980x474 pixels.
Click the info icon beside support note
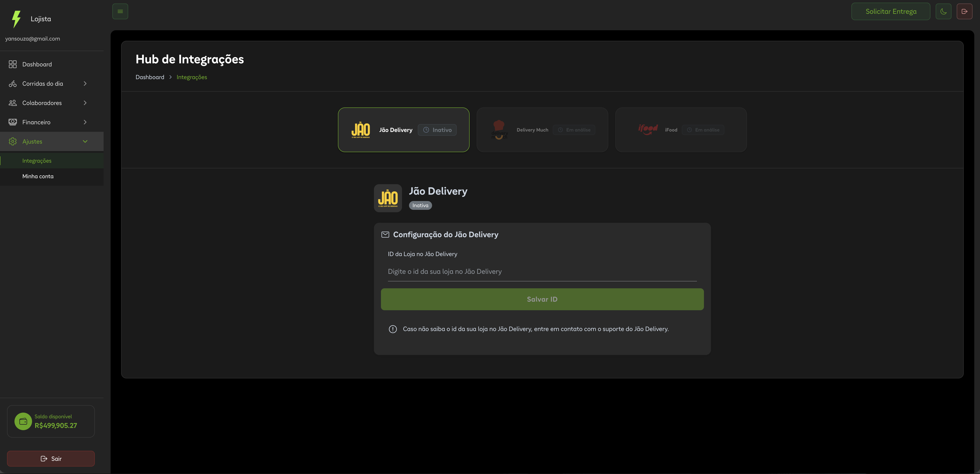pyautogui.click(x=393, y=329)
